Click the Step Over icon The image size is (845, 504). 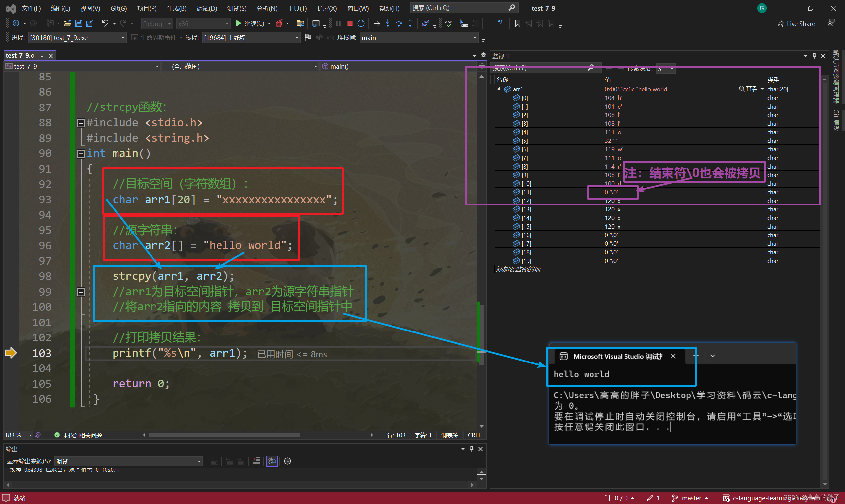point(399,23)
